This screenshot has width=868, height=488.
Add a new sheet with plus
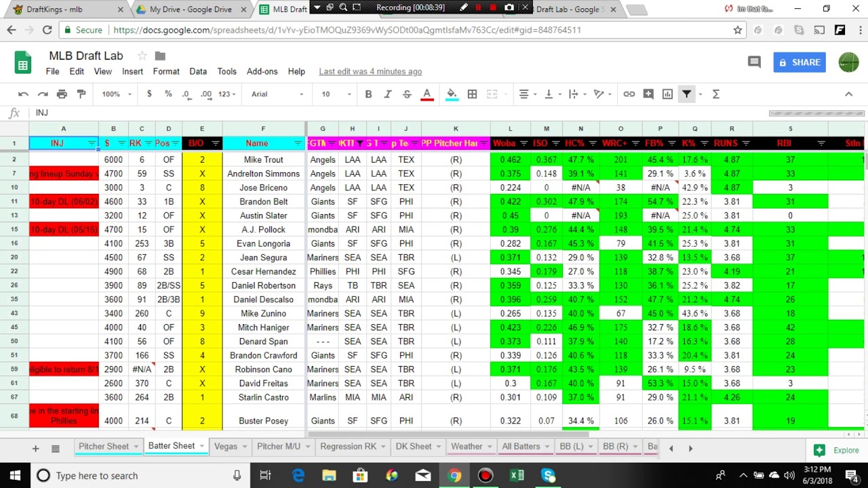(x=35, y=449)
